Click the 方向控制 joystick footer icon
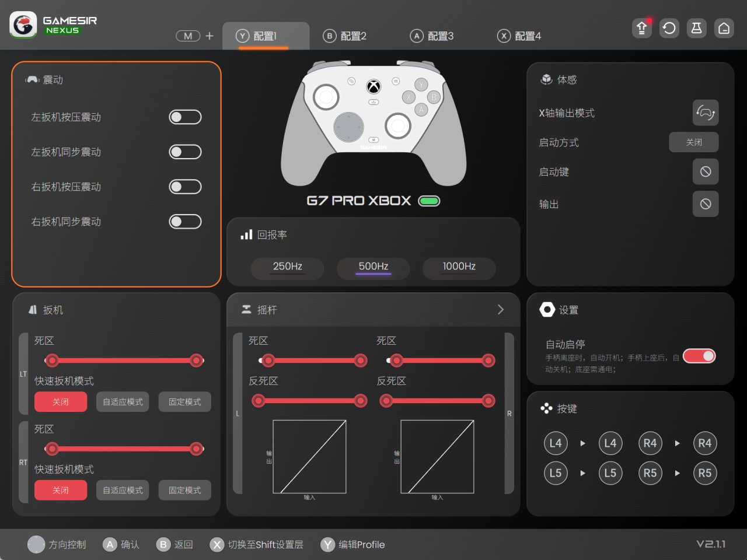Screen dimensions: 747x560 tap(36, 544)
